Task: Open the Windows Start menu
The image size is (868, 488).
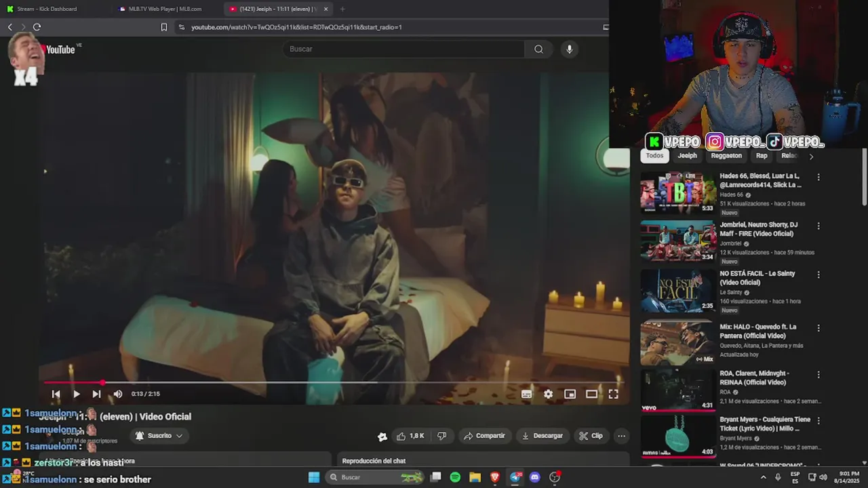Action: [314, 477]
